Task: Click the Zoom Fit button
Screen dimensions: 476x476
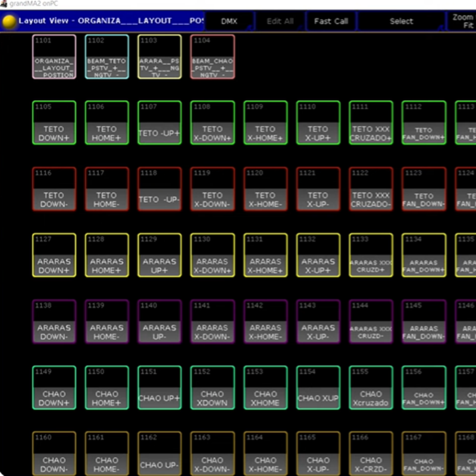Action: tap(462, 21)
